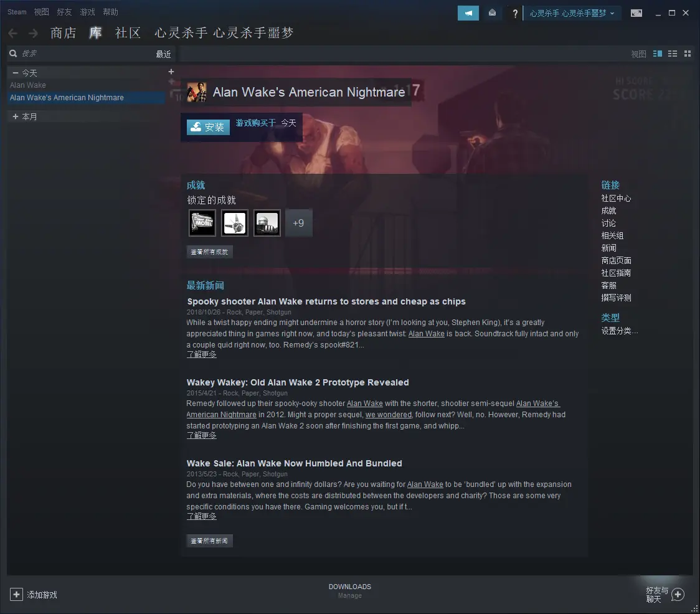This screenshot has height=614, width=700.
Task: Click the 锁定的成就 label
Action: pyautogui.click(x=211, y=200)
